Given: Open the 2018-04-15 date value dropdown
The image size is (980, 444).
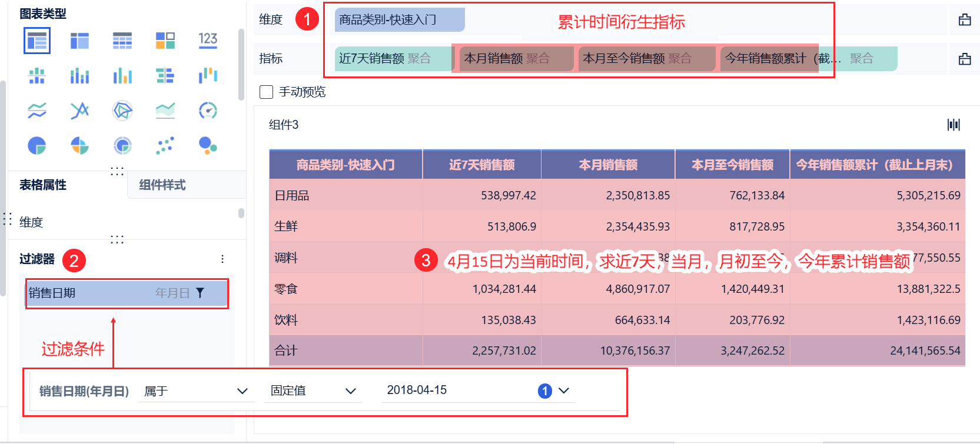Looking at the screenshot, I should coord(563,390).
